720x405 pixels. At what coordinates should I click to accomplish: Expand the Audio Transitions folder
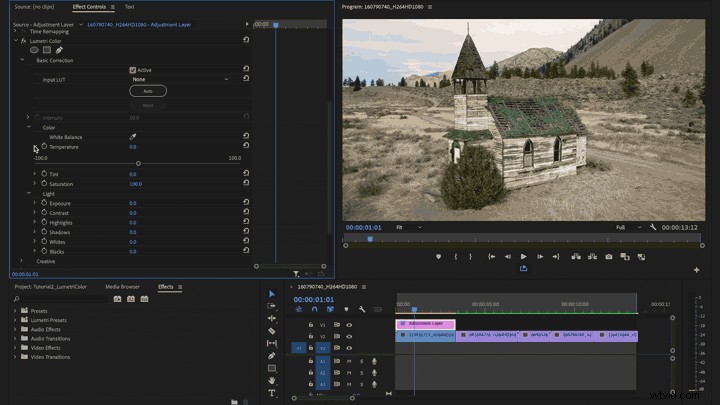[x=15, y=338]
